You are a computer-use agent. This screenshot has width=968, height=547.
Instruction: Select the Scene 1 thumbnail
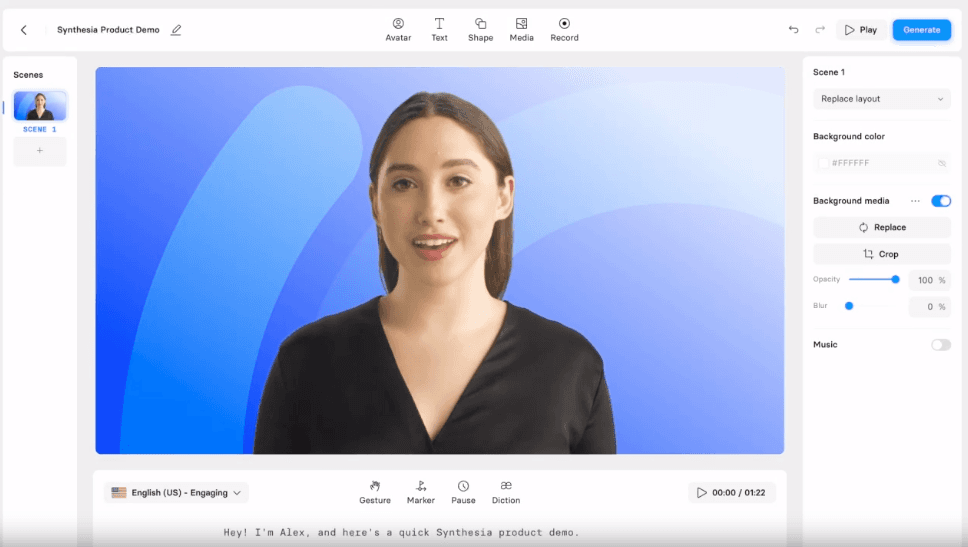pyautogui.click(x=40, y=106)
